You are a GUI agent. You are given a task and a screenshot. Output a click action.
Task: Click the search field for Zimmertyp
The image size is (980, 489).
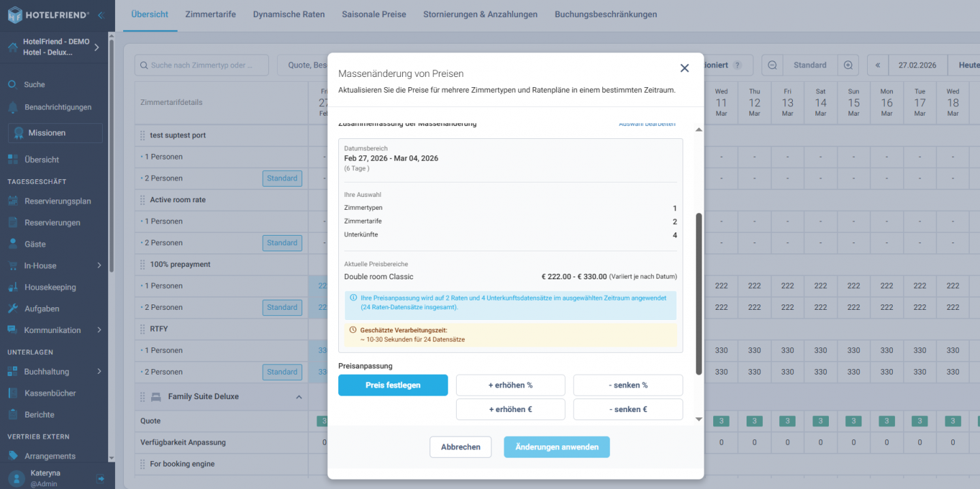pos(201,65)
